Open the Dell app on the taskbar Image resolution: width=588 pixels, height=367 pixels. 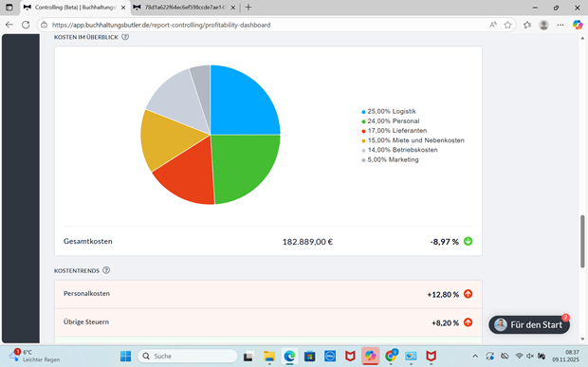tap(330, 356)
